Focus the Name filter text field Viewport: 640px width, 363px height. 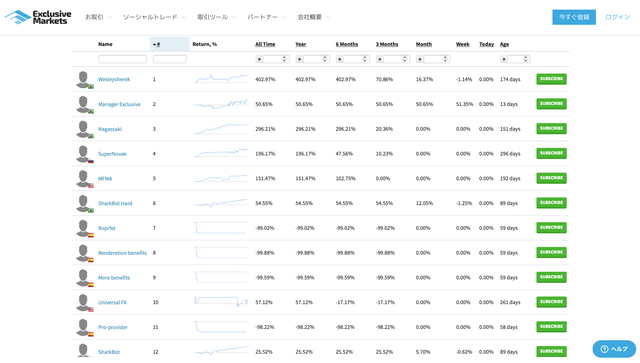tap(122, 59)
